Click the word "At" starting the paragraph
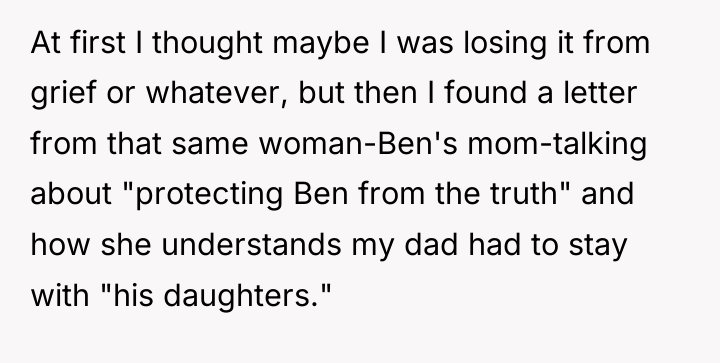The width and height of the screenshot is (720, 363). [45, 43]
